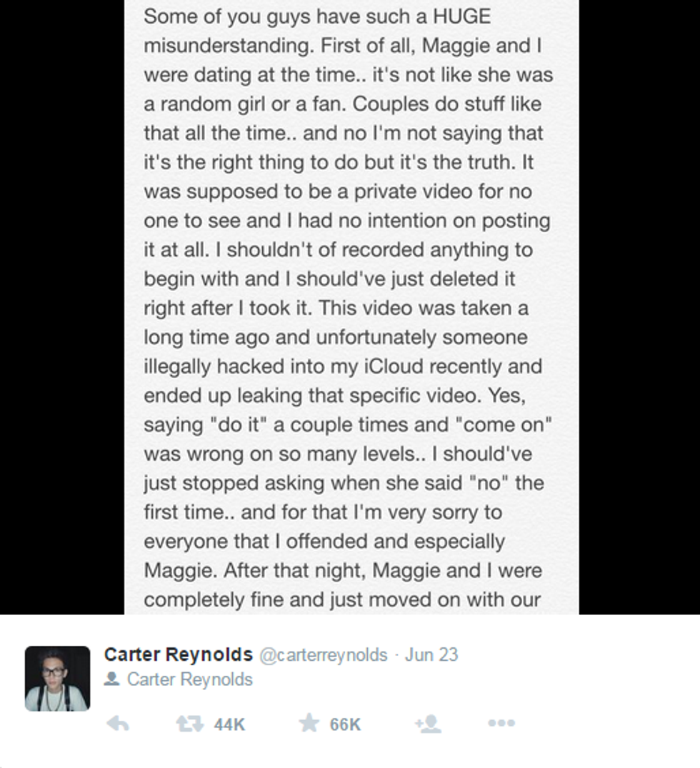Click the follow person-plus icon
Viewport: 700px width, 768px height.
[x=427, y=724]
